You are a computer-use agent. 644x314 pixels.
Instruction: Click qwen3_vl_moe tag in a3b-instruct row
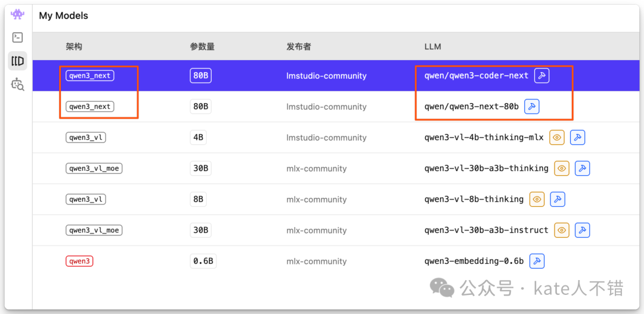point(94,230)
